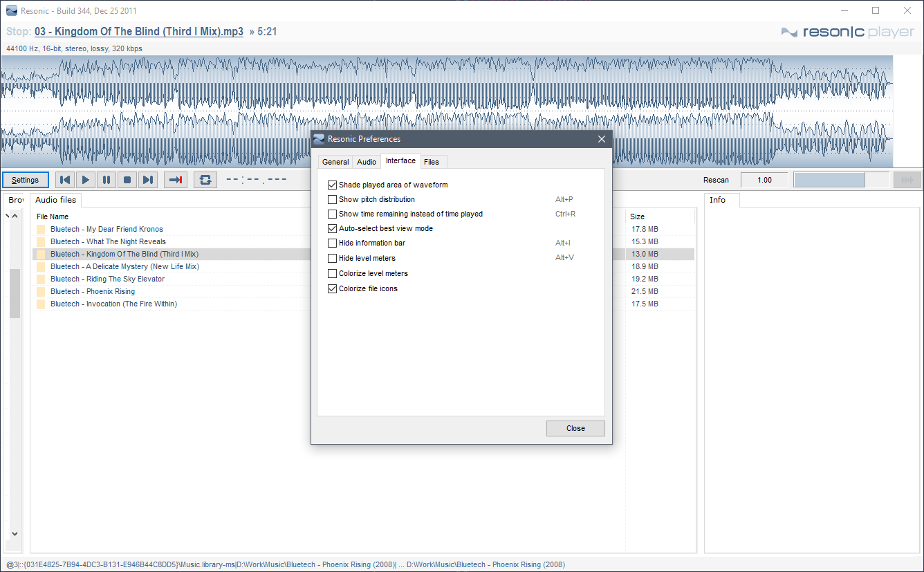Image resolution: width=924 pixels, height=572 pixels.
Task: Toggle the repeat loop icon
Action: pyautogui.click(x=205, y=180)
